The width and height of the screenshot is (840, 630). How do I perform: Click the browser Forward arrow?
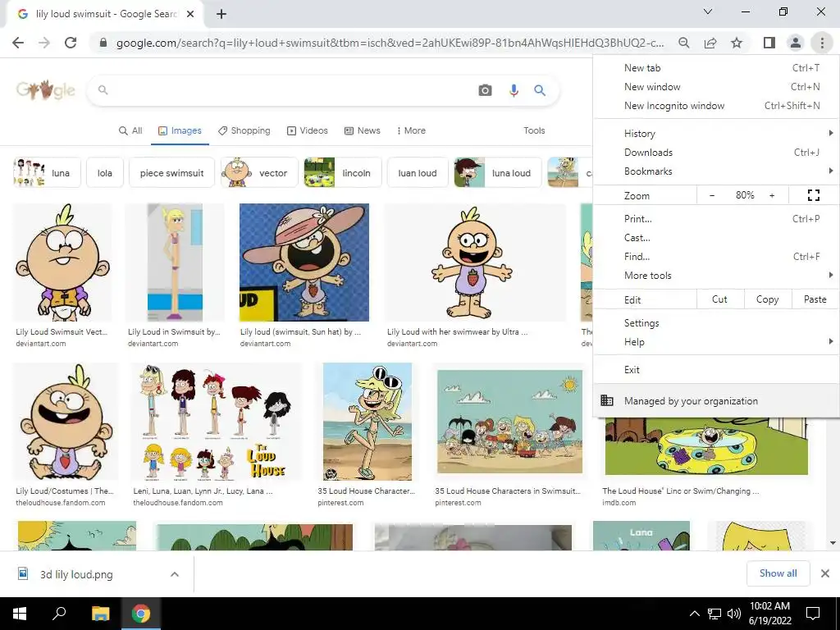click(x=44, y=43)
